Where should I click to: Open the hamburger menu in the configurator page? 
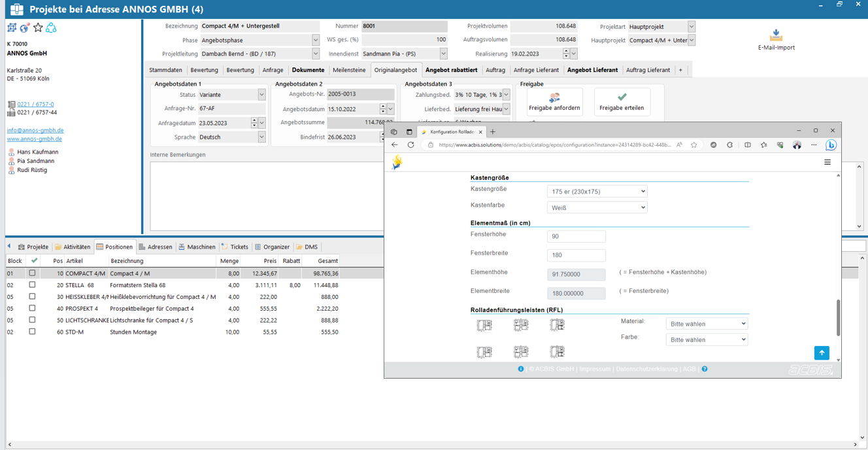pyautogui.click(x=827, y=162)
